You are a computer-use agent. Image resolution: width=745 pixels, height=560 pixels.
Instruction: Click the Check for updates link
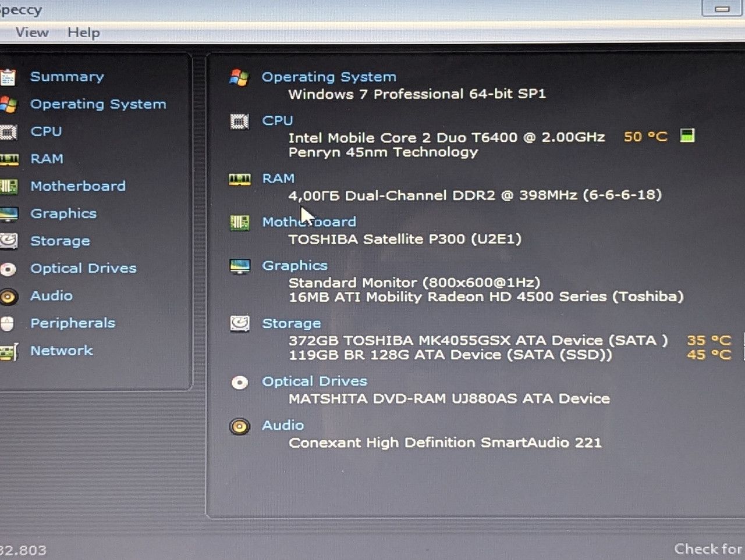709,549
